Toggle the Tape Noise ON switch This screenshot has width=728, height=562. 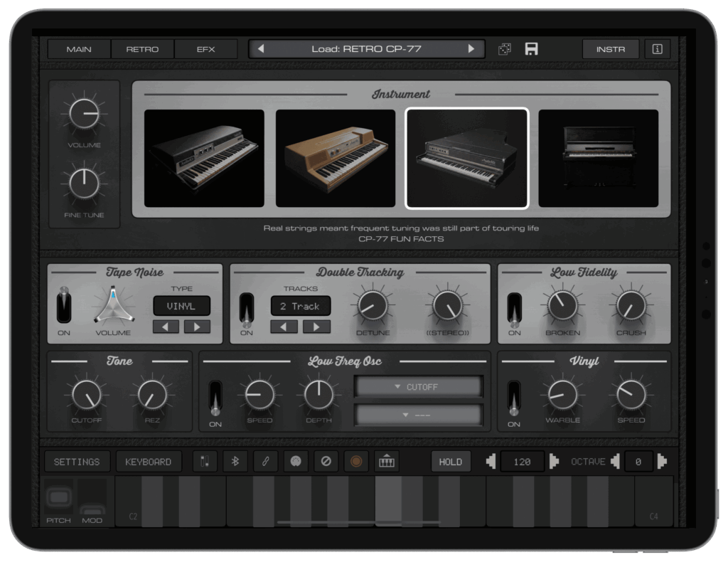[64, 307]
